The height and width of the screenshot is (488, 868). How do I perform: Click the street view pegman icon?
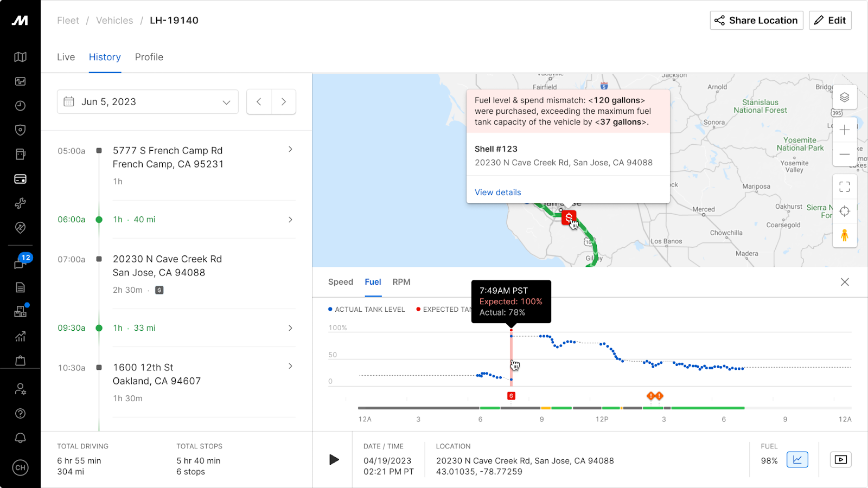(845, 236)
